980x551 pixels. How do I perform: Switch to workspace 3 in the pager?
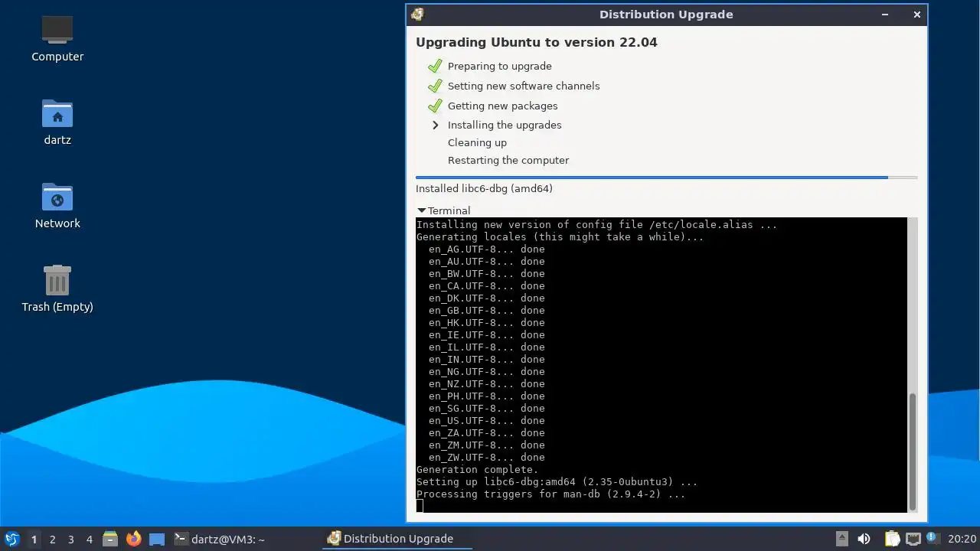point(71,540)
